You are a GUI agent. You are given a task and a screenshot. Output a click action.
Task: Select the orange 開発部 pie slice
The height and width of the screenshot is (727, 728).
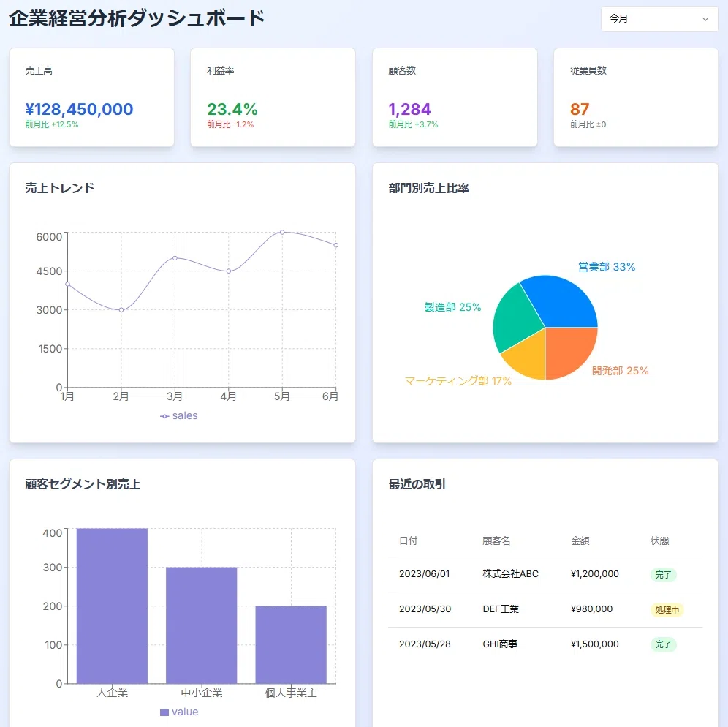point(567,350)
